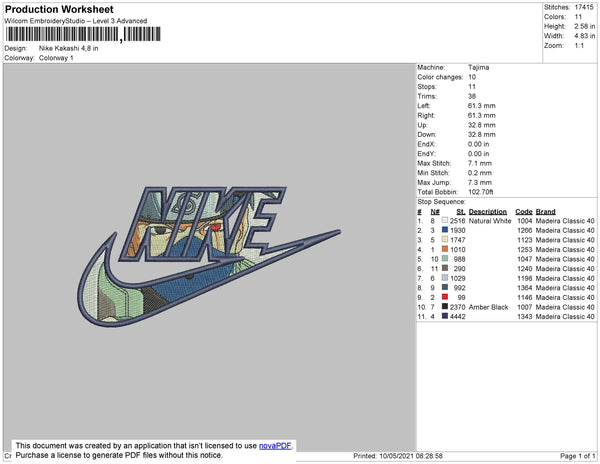Click the novaPDF hyperlink
Viewport: 600px width, 464px height.
tap(275, 446)
